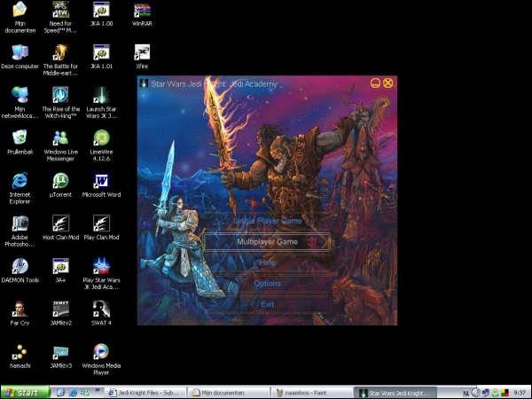Minimize the Jedi Academy launcher window
The width and height of the screenshot is (532, 399).
click(x=375, y=83)
